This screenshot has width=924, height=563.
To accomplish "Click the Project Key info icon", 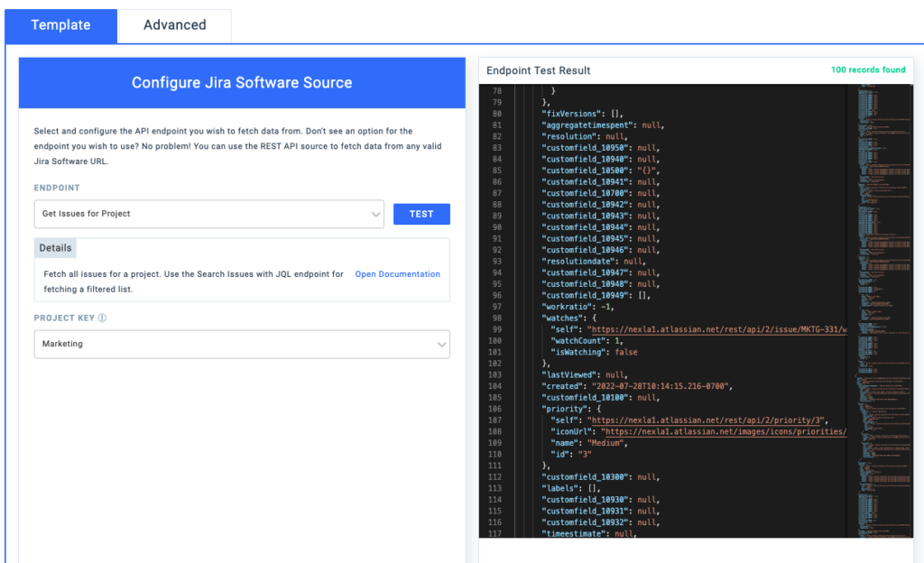I will (102, 318).
